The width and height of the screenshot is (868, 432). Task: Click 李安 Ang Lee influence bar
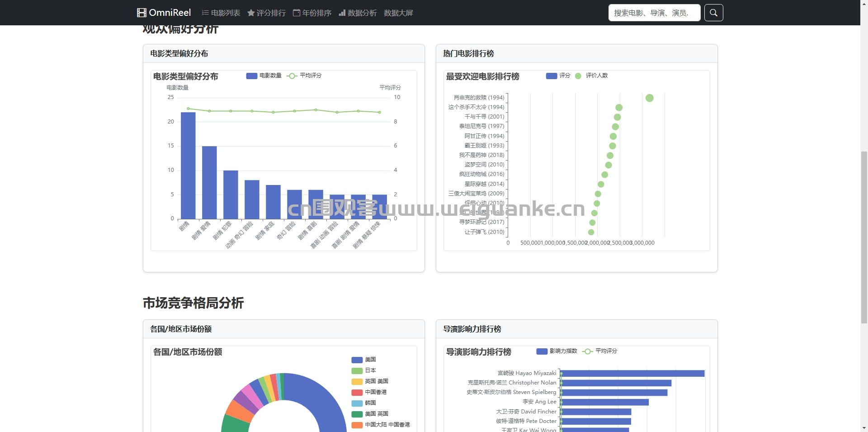click(x=605, y=402)
